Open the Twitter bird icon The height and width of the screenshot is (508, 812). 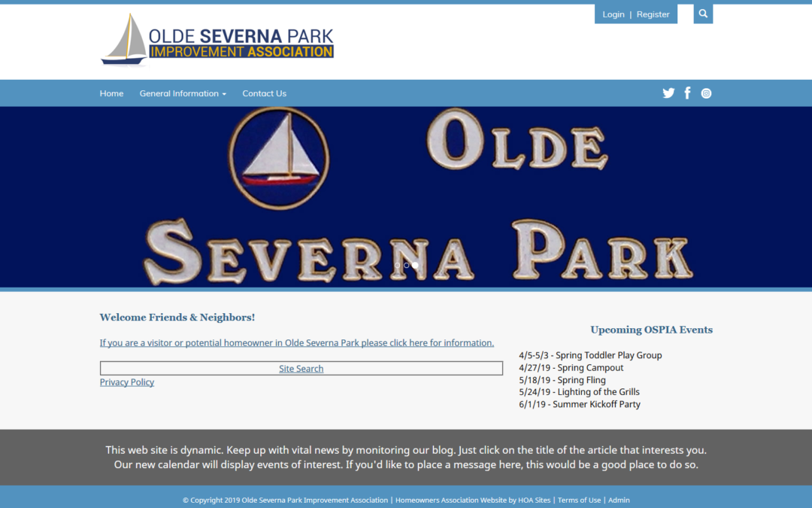click(x=668, y=93)
